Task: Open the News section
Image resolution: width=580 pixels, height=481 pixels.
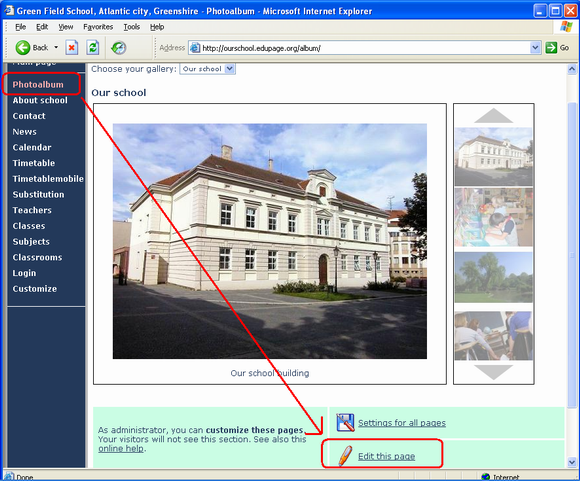Action: [24, 132]
